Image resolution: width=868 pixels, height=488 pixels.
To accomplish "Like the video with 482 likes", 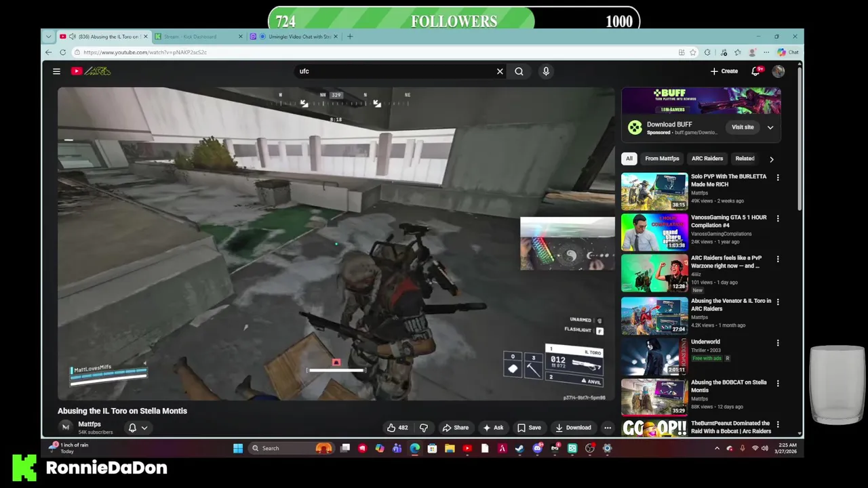I will (x=397, y=428).
